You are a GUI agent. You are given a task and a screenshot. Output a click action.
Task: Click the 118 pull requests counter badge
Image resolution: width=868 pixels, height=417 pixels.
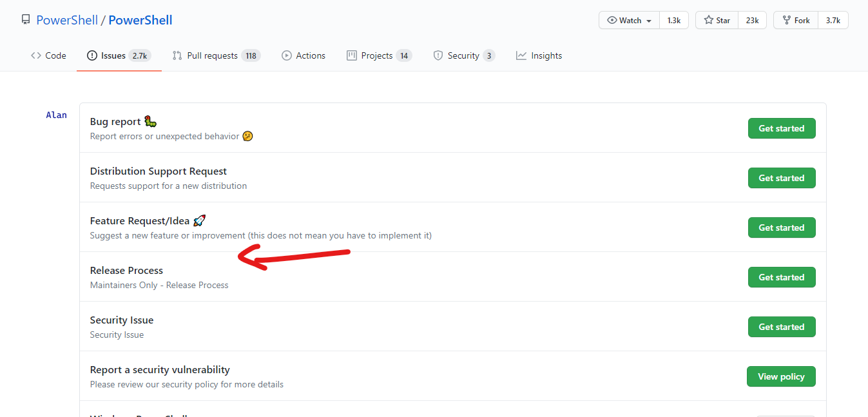point(251,55)
